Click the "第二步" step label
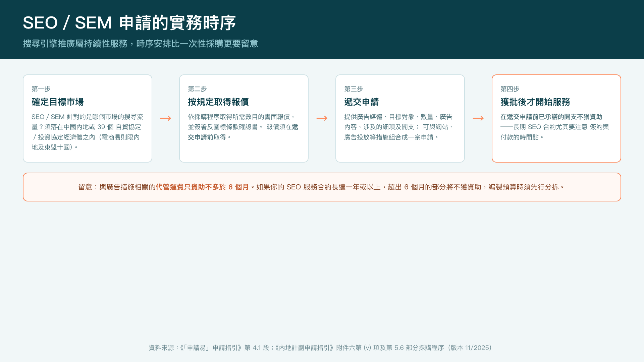 tap(197, 89)
